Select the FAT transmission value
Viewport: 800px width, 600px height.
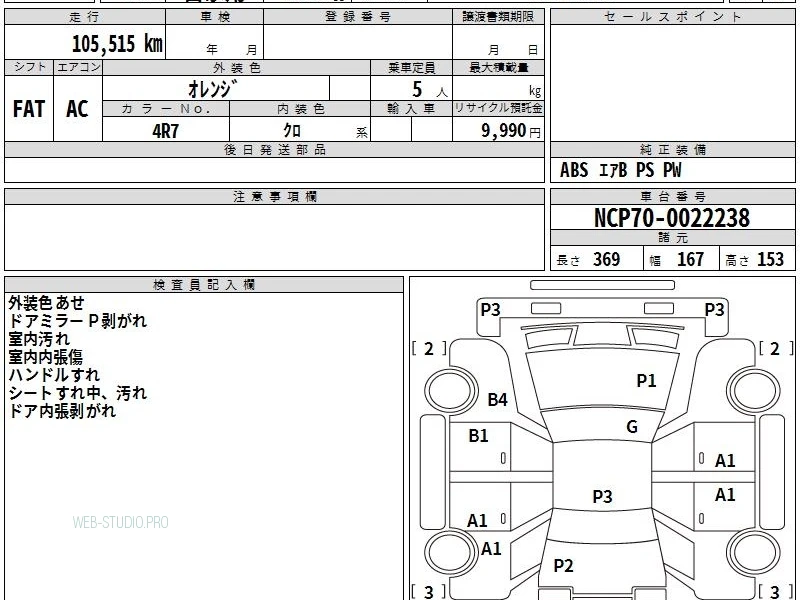pyautogui.click(x=29, y=109)
